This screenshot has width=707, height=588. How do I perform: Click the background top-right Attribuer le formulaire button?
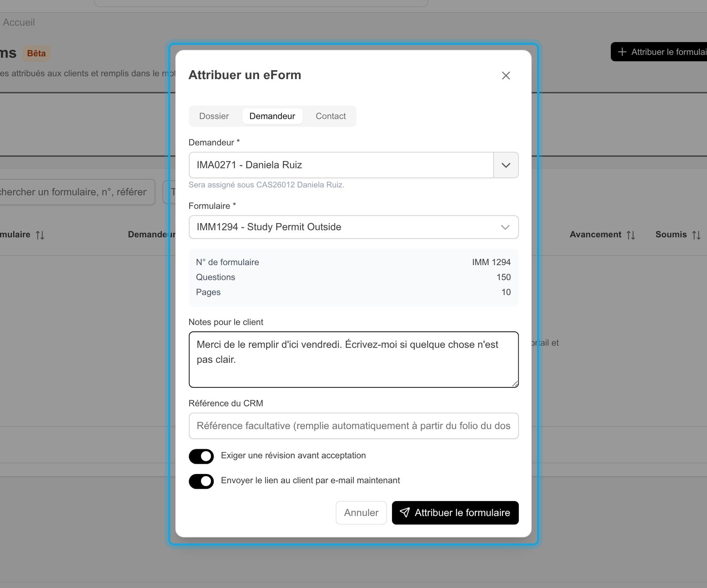(x=659, y=52)
